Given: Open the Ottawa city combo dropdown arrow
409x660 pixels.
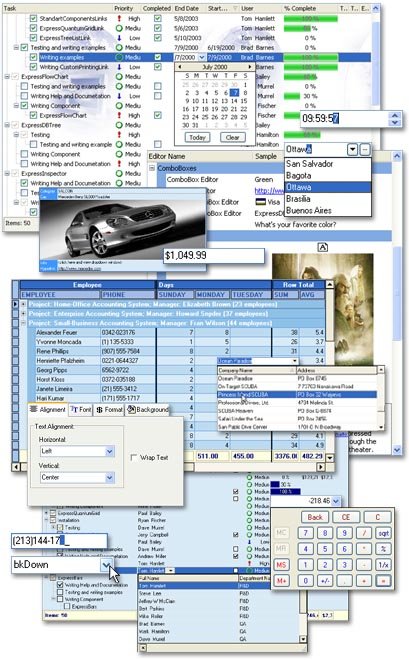Looking at the screenshot, I should [x=353, y=149].
